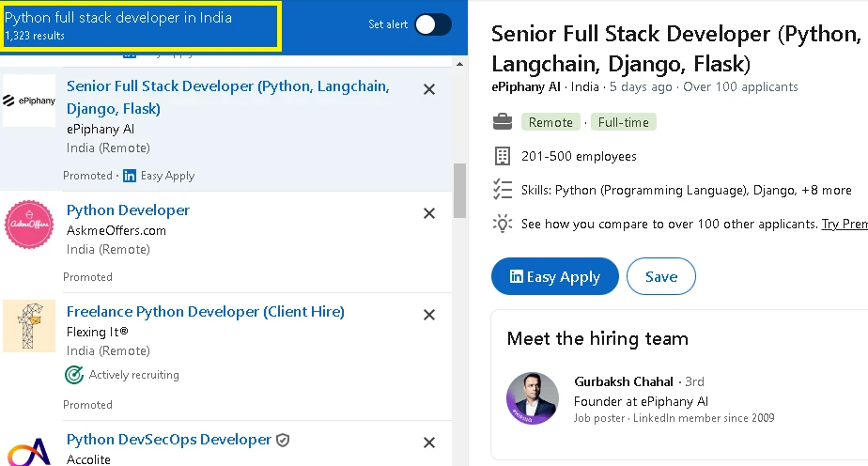Click the Meet the hiring team heading

coord(597,338)
